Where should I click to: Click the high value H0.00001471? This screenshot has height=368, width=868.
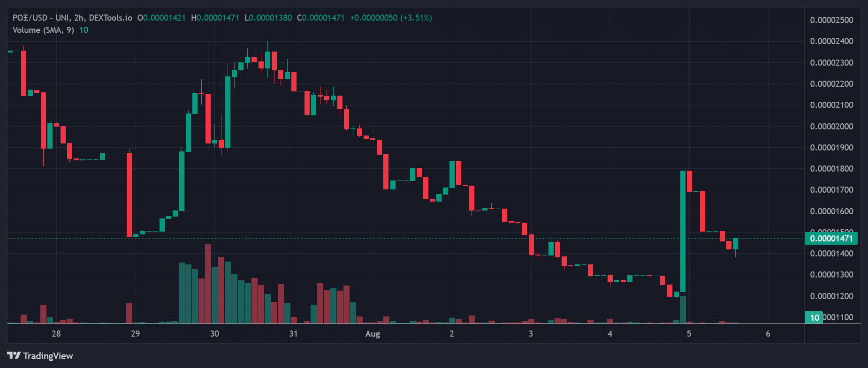[215, 18]
